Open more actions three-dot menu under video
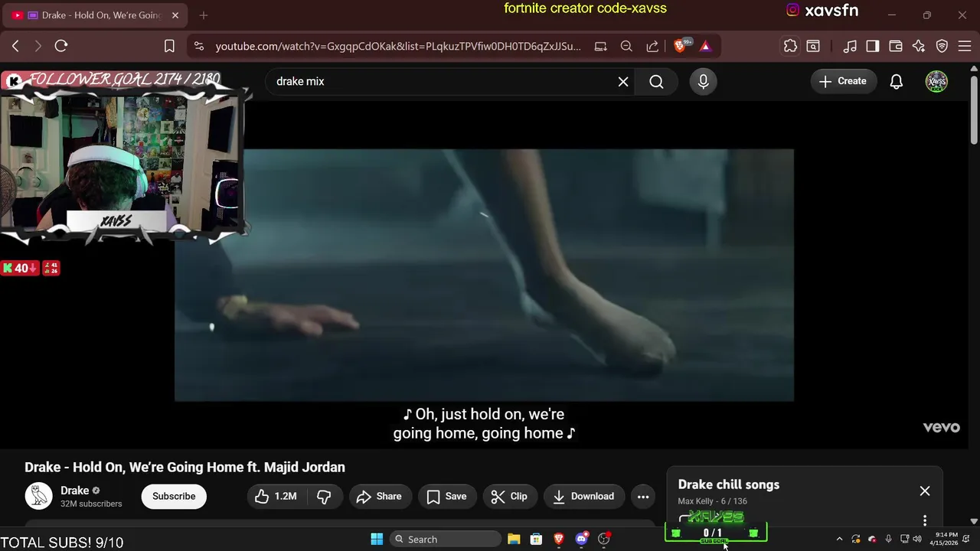 [x=643, y=497]
